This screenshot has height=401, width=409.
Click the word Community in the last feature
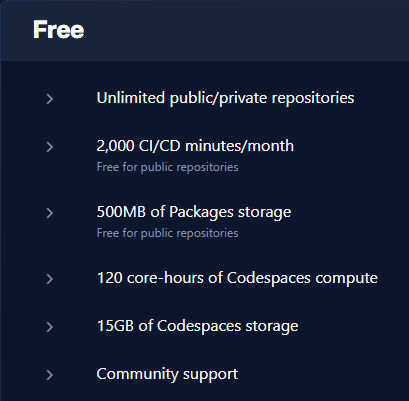coord(137,374)
